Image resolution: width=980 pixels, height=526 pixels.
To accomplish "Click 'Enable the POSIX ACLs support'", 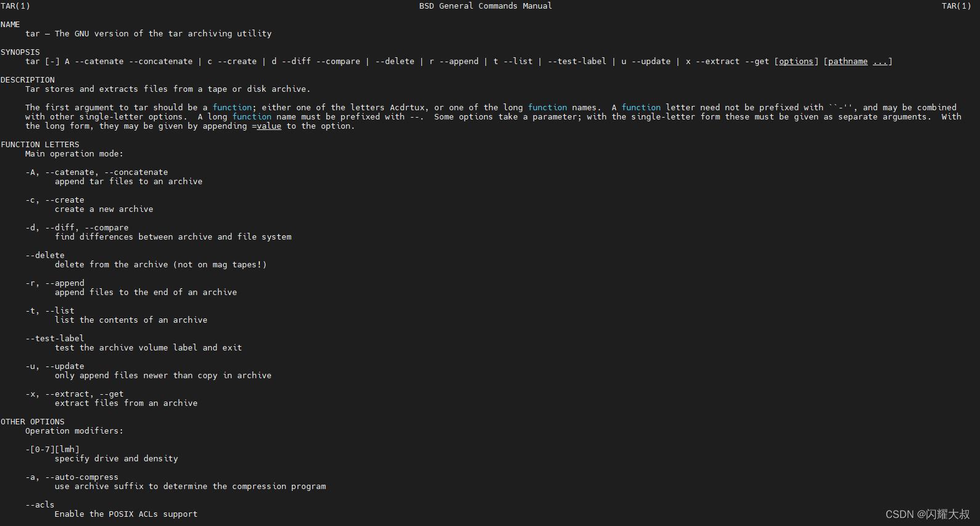I will [x=126, y=514].
